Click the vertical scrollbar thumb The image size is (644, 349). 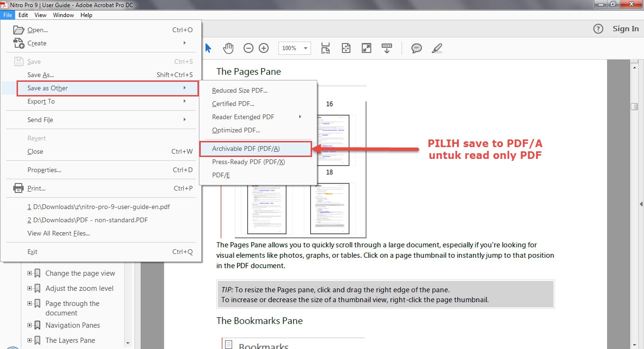point(635,106)
